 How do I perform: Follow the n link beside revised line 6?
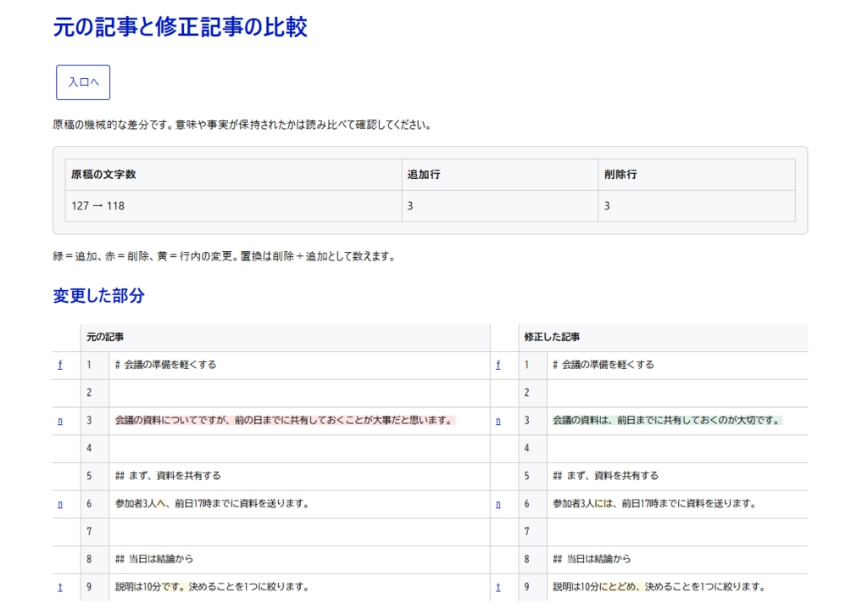[x=498, y=504]
